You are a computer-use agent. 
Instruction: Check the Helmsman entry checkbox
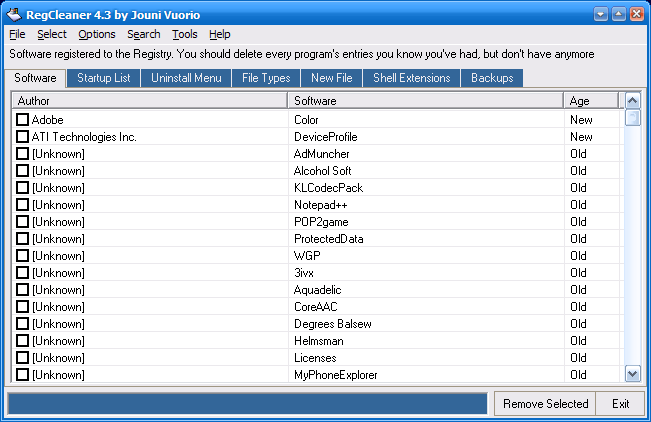[x=22, y=341]
